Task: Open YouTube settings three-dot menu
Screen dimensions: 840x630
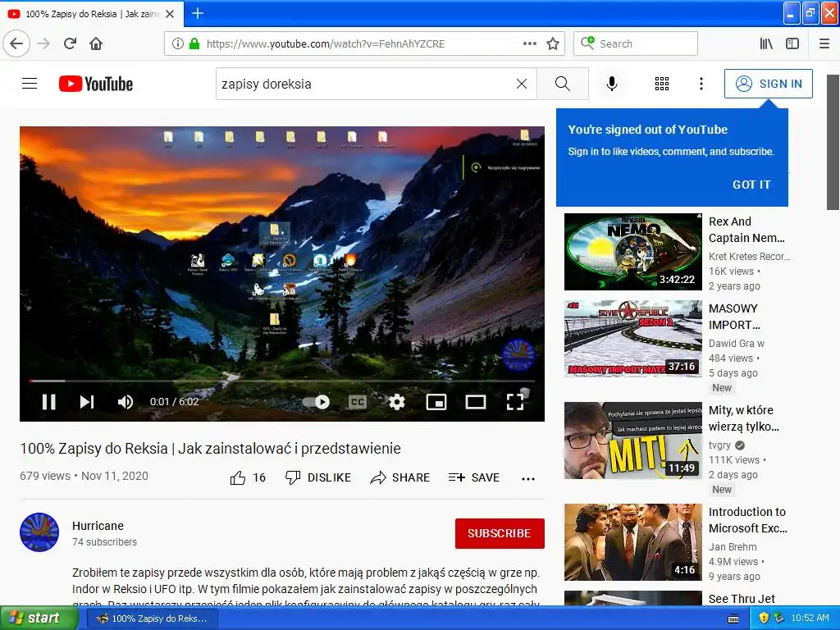Action: pyautogui.click(x=701, y=84)
